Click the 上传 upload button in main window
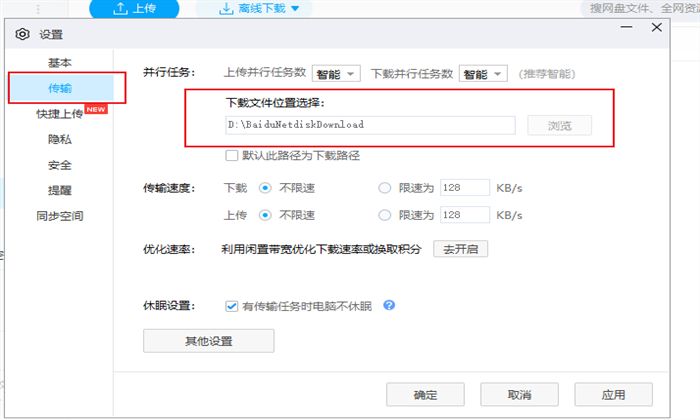The image size is (700, 420). pyautogui.click(x=134, y=8)
